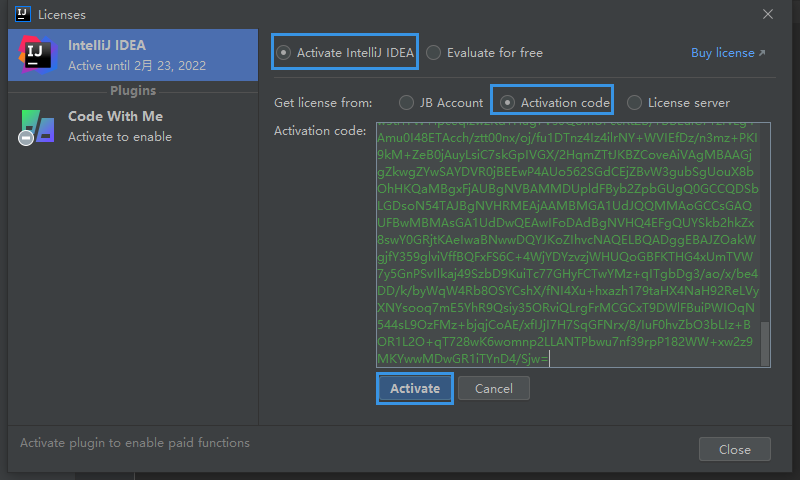The width and height of the screenshot is (800, 480).
Task: Click the Code With Me plugin icon
Action: (x=37, y=125)
